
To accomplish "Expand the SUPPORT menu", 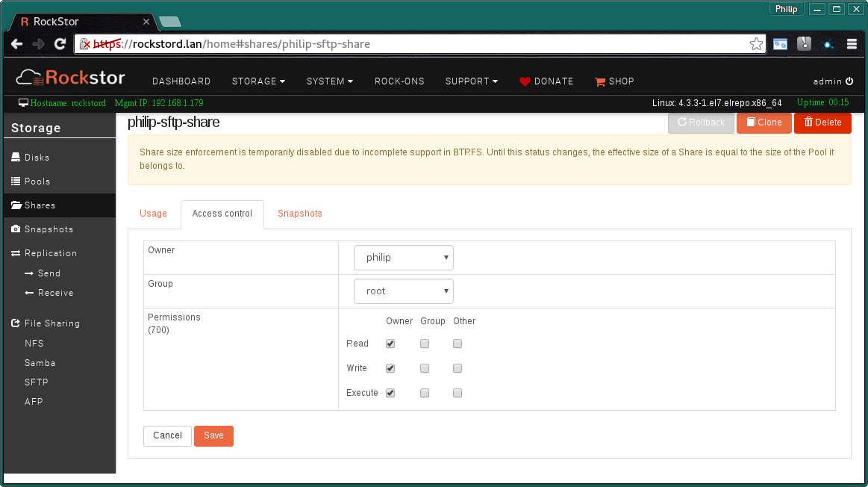I will [x=472, y=81].
